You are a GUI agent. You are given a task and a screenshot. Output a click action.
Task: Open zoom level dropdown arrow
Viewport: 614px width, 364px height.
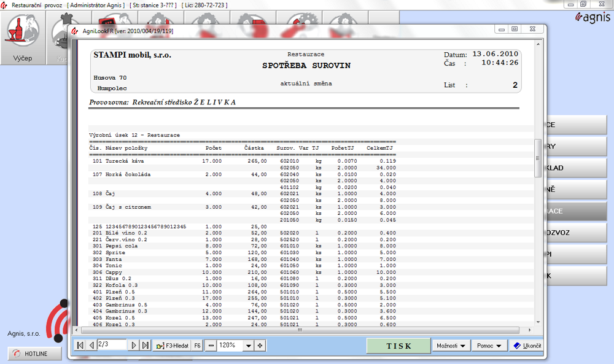coord(248,346)
